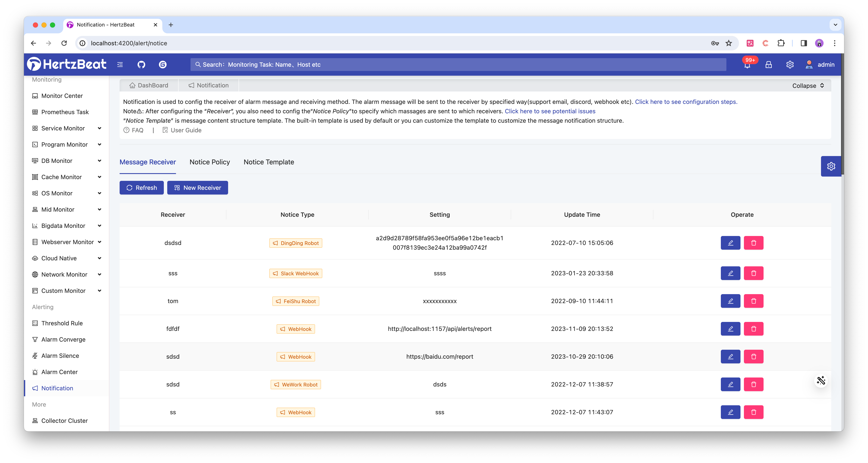Edit the dsdsd DingDing Robot receiver
The width and height of the screenshot is (868, 463).
pyautogui.click(x=730, y=243)
